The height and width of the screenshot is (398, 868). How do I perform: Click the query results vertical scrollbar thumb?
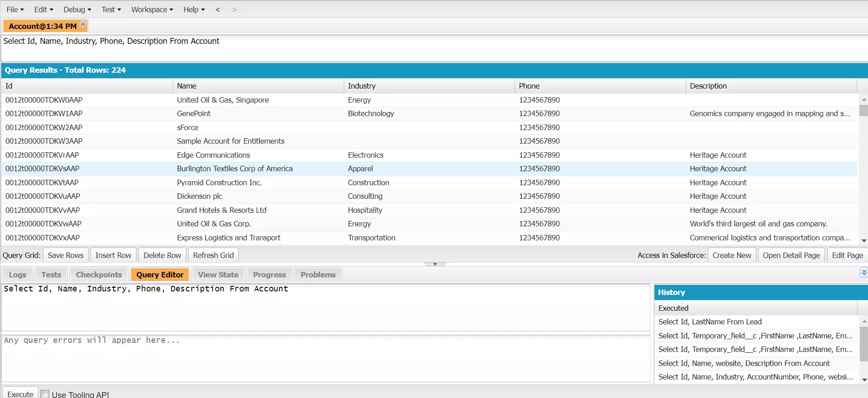pyautogui.click(x=863, y=110)
